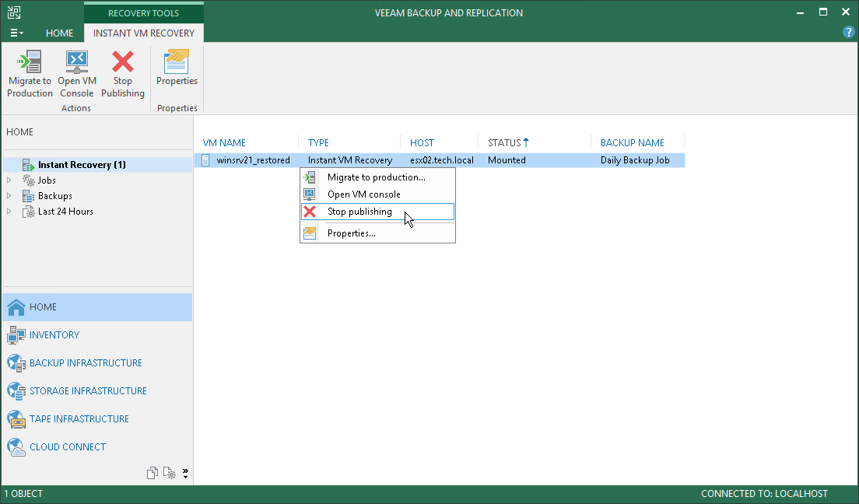Open BACKUP INFRASTRUCTURE view
The image size is (859, 504).
pyautogui.click(x=86, y=363)
